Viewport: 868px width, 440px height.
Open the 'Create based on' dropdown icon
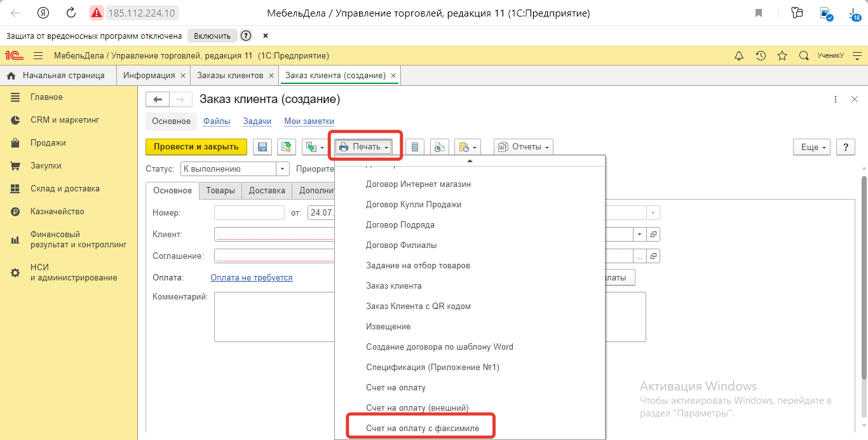pyautogui.click(x=314, y=147)
